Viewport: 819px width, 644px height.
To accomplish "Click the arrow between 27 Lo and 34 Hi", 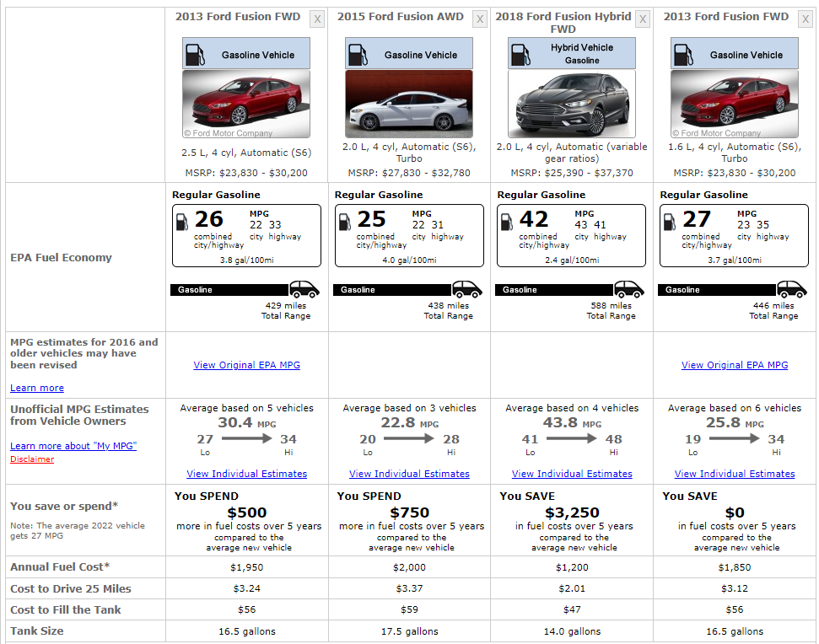I will click(x=246, y=438).
